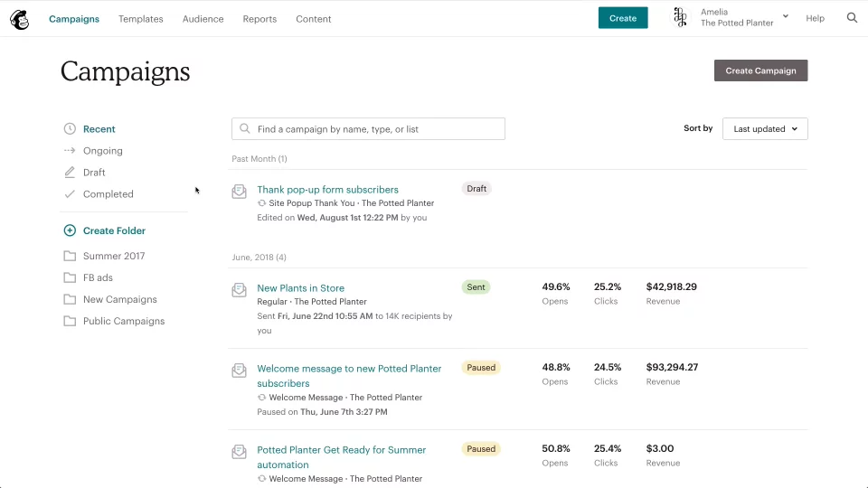Click the Summer 2017 folder icon
The height and width of the screenshot is (488, 868).
[70, 256]
